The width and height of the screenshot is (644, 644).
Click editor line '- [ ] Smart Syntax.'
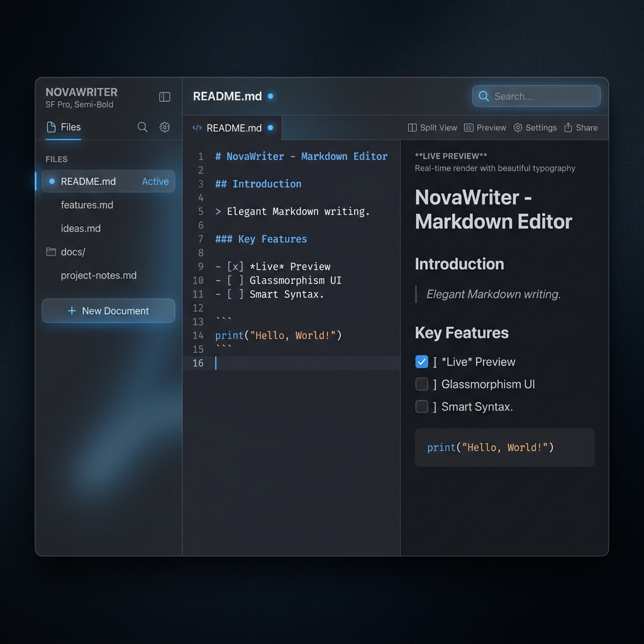click(x=270, y=294)
